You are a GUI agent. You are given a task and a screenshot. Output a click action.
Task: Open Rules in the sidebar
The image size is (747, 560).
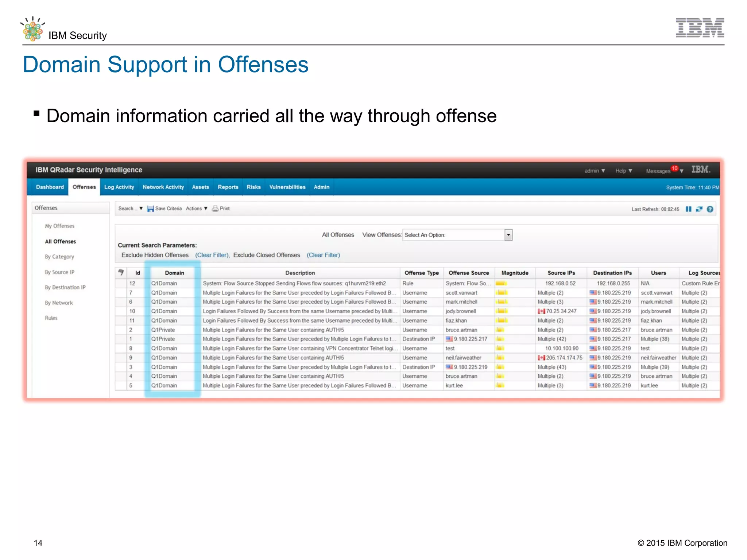pos(51,318)
